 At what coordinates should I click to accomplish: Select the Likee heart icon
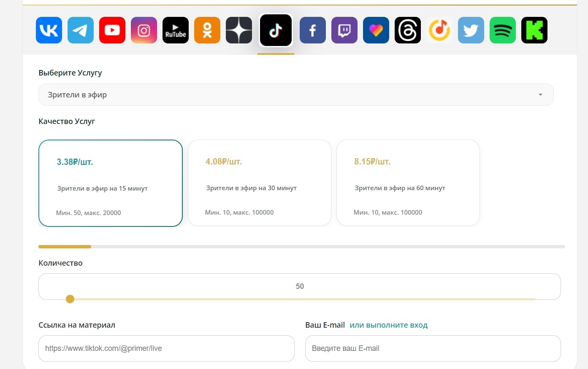376,30
